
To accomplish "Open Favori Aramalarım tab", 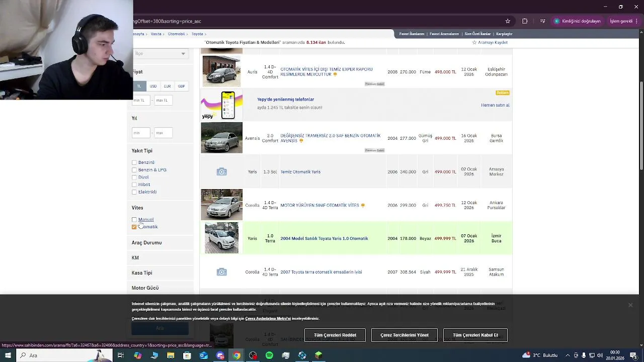I will [x=444, y=34].
